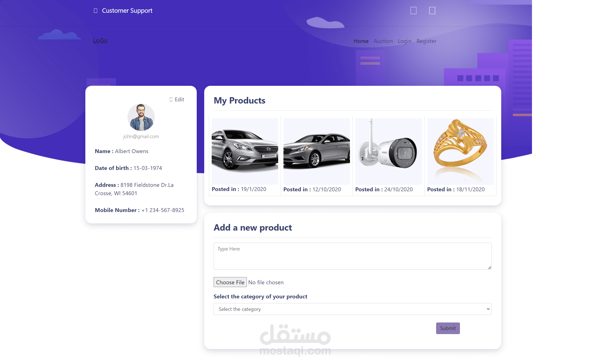The image size is (591, 364).
Task: Click the user profile avatar photo
Action: pyautogui.click(x=141, y=117)
